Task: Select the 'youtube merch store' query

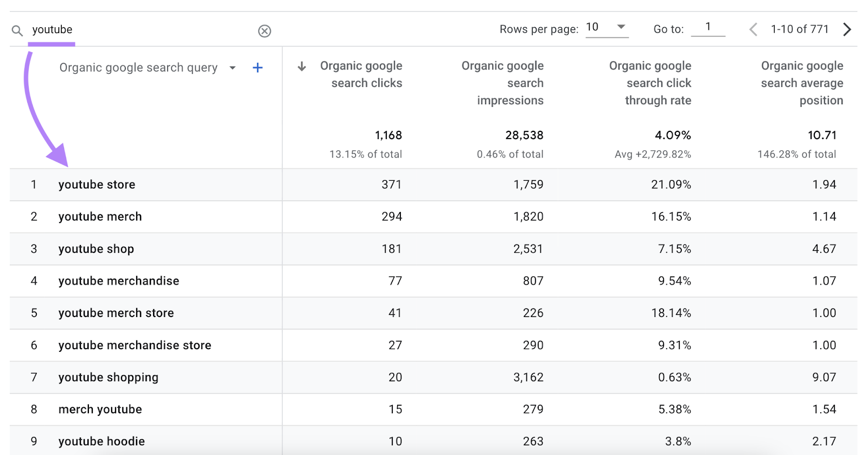Action: [x=116, y=313]
